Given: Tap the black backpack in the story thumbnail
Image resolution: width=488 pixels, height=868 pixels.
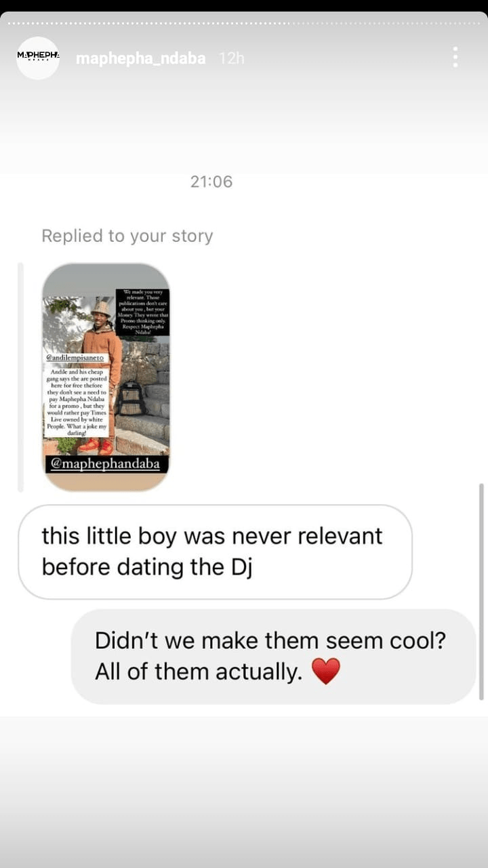Looking at the screenshot, I should [131, 398].
